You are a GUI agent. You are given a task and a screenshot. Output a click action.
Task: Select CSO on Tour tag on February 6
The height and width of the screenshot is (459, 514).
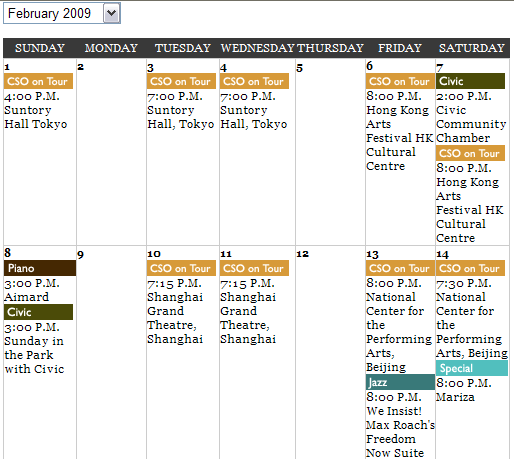400,81
